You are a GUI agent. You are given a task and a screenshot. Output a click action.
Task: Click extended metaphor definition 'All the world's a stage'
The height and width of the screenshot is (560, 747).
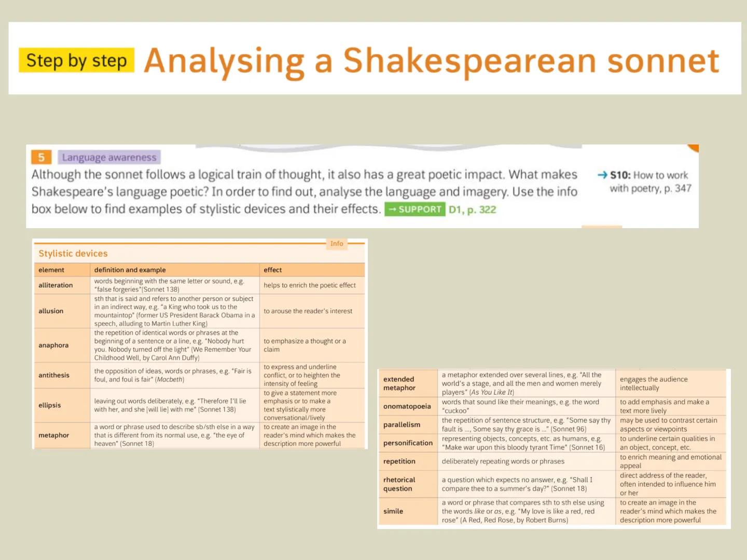tap(522, 384)
